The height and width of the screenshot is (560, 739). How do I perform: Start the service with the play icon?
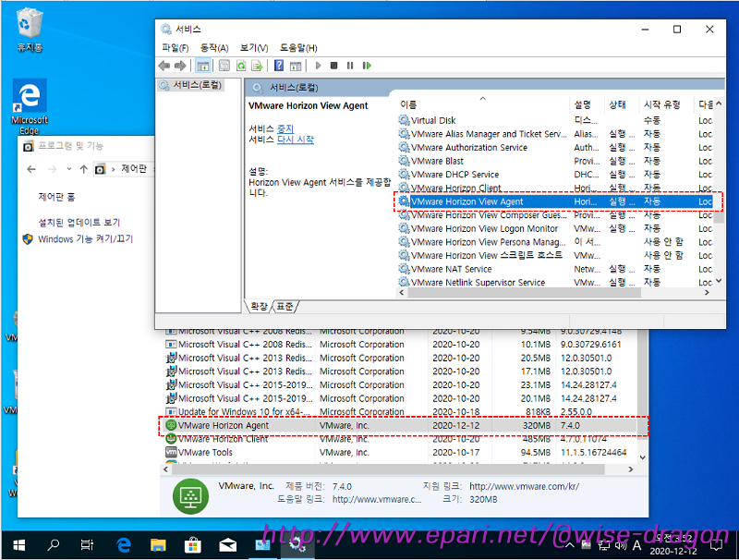[318, 66]
